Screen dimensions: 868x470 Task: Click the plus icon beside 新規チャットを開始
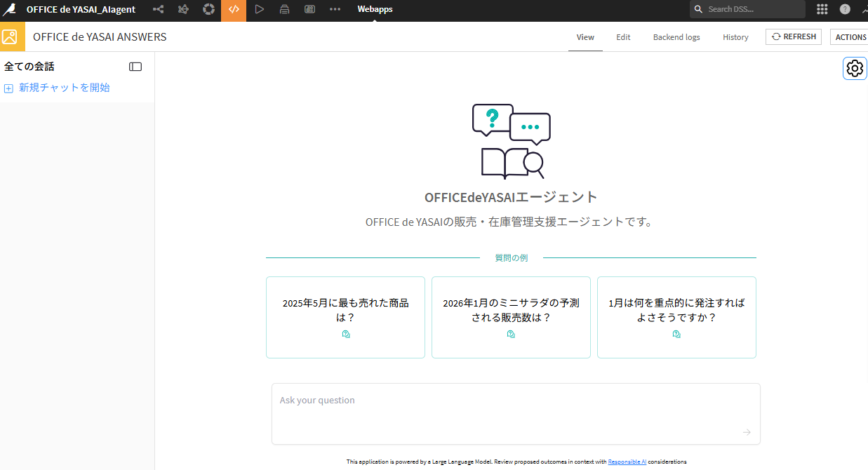point(8,88)
